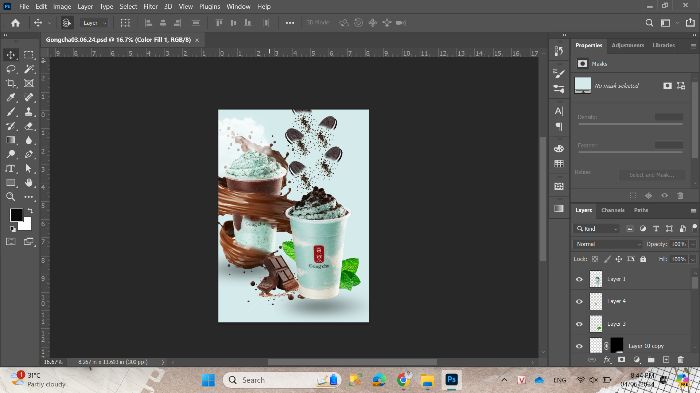Open the File menu
This screenshot has height=393, width=700.
click(x=24, y=7)
